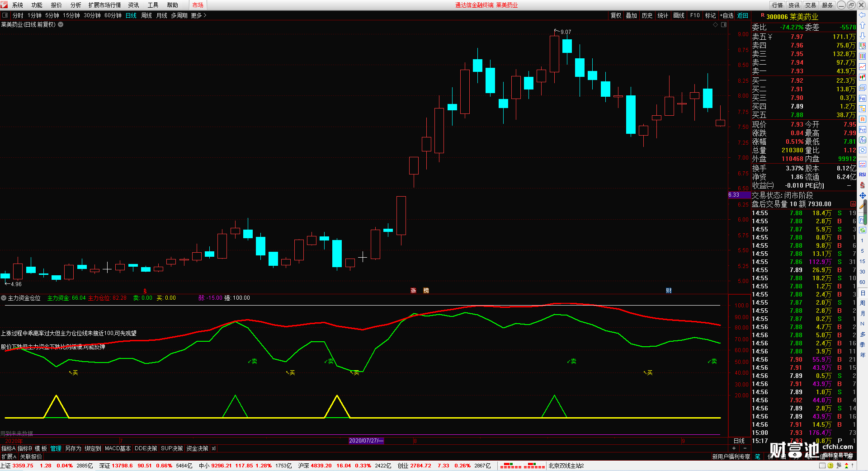Open the 复权 adjustment dropdown
This screenshot has width=868, height=471.
[616, 15]
